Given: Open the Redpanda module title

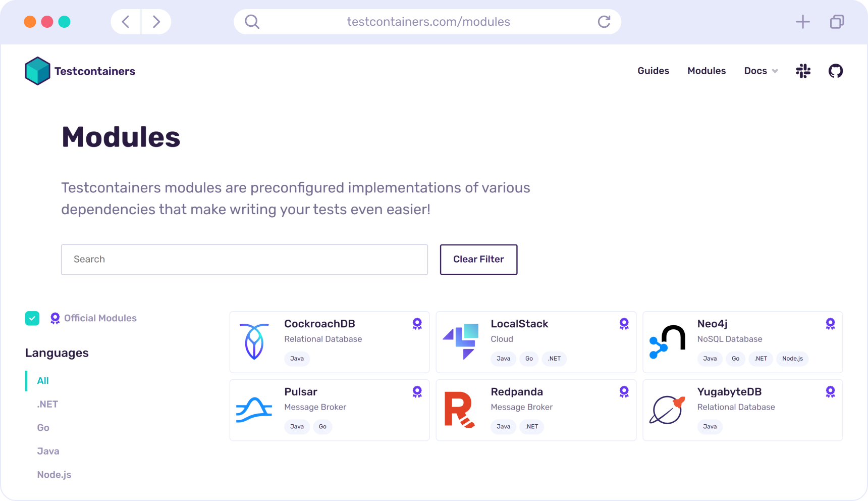Looking at the screenshot, I should click(517, 392).
